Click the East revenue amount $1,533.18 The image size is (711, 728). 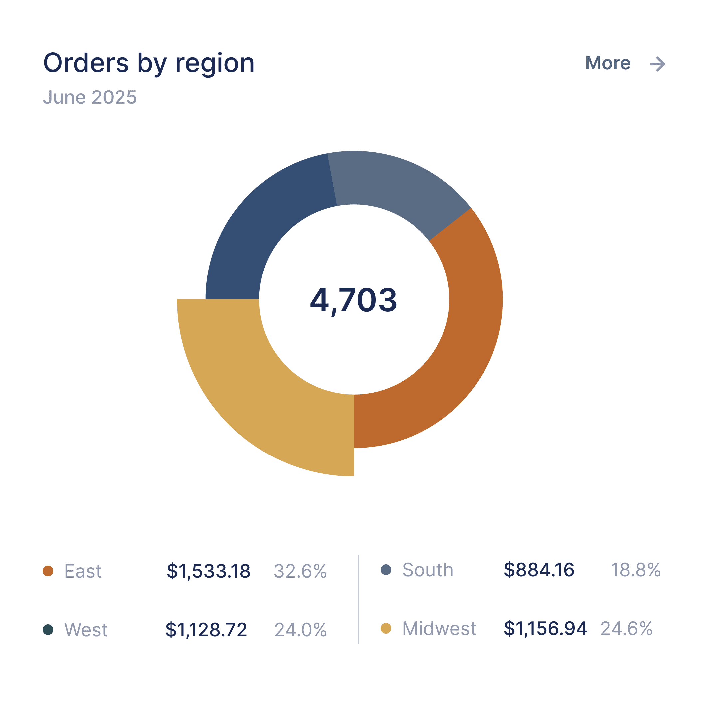209,570
